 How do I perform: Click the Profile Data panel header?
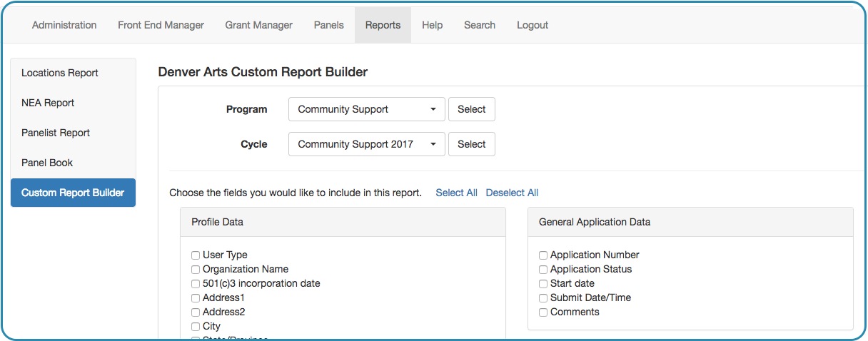click(343, 222)
